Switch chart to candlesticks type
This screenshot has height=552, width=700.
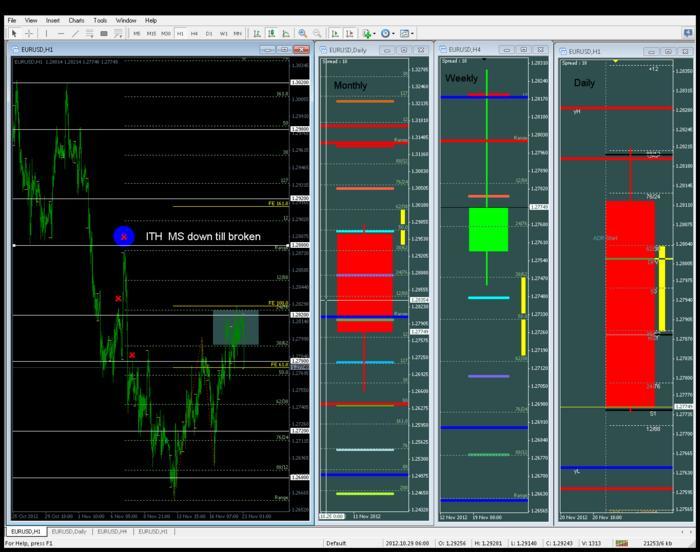click(271, 33)
